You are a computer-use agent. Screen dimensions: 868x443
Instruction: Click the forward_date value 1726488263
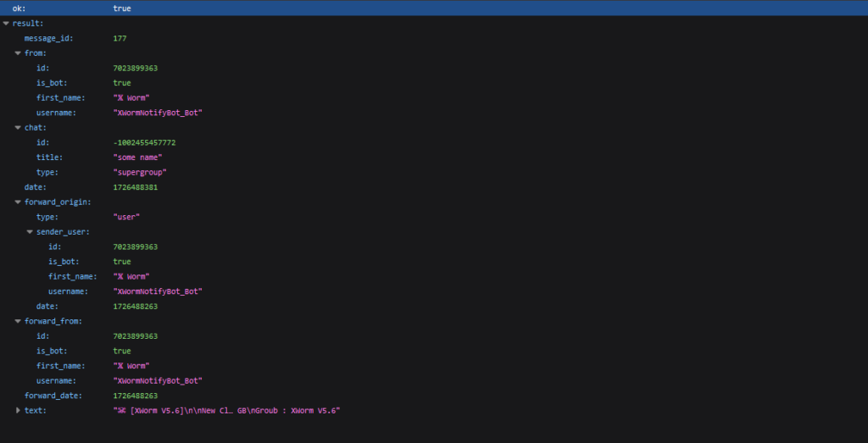(x=135, y=396)
